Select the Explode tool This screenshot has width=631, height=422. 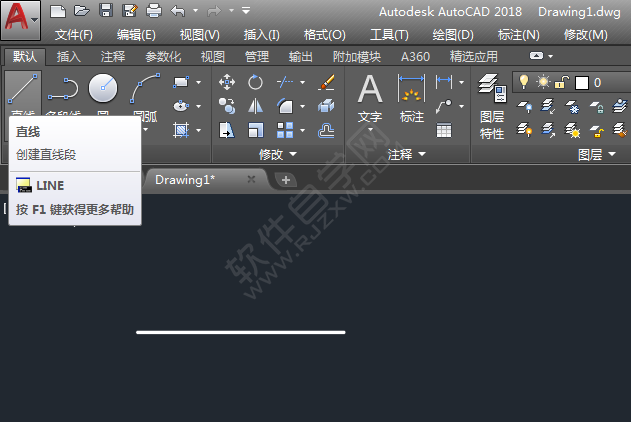tap(326, 106)
